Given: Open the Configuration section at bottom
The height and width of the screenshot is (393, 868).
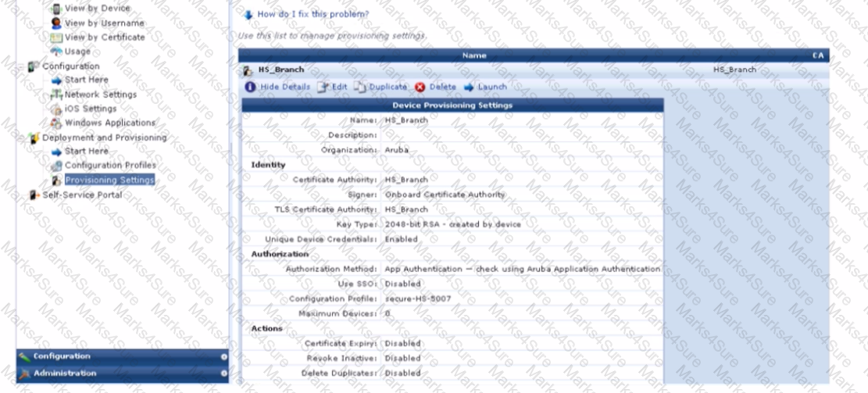Looking at the screenshot, I should tap(123, 356).
